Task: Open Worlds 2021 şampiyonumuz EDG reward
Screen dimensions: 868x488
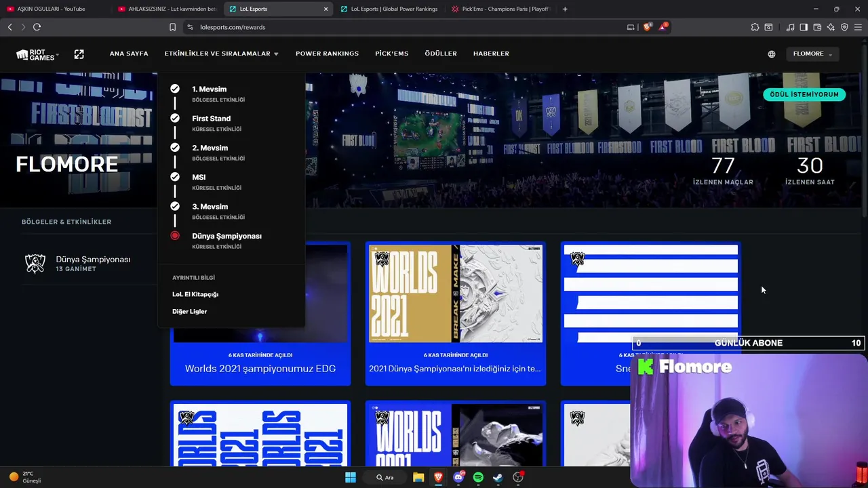Action: click(x=260, y=314)
